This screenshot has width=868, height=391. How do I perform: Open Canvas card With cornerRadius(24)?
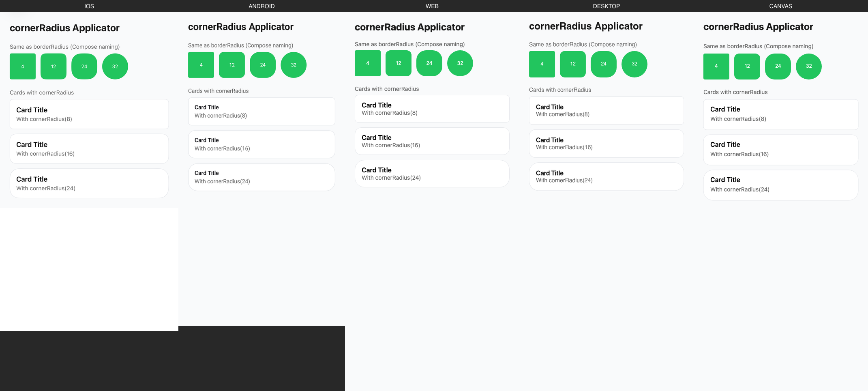[x=781, y=185]
